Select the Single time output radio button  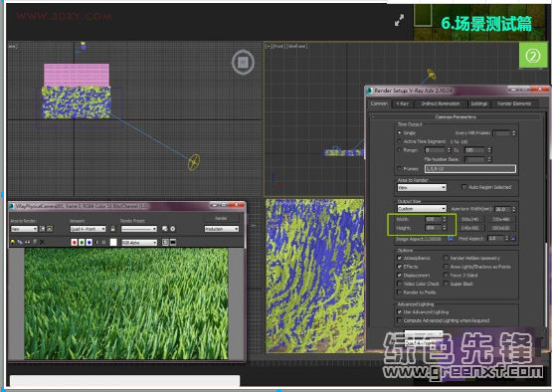coord(400,132)
